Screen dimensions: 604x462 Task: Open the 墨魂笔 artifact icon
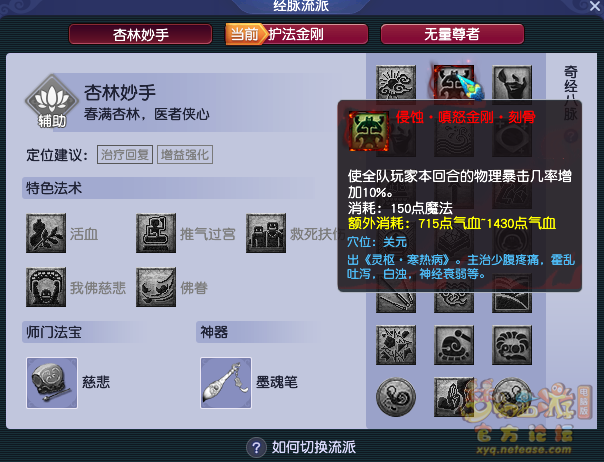click(x=226, y=383)
